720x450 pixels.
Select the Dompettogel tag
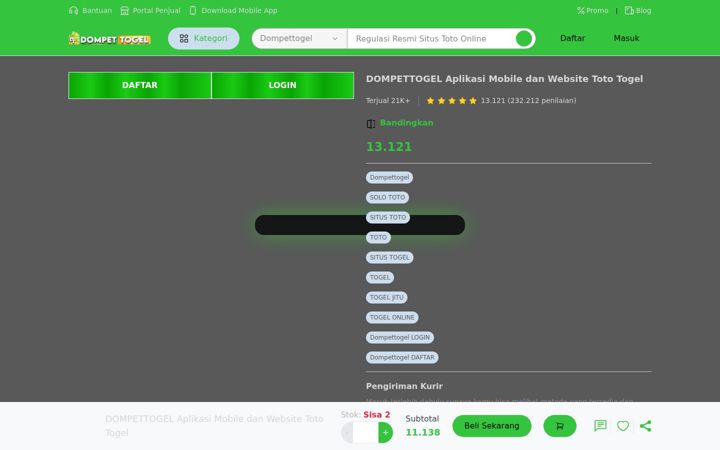389,177
